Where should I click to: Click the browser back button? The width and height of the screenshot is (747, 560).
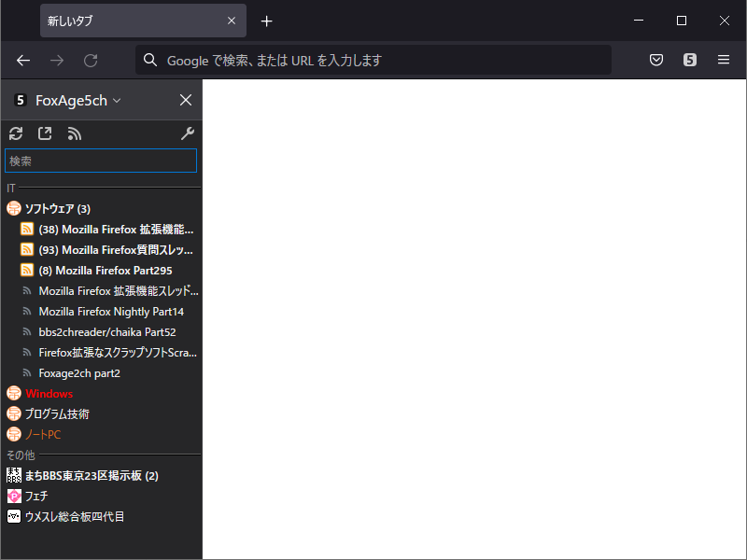click(x=23, y=60)
